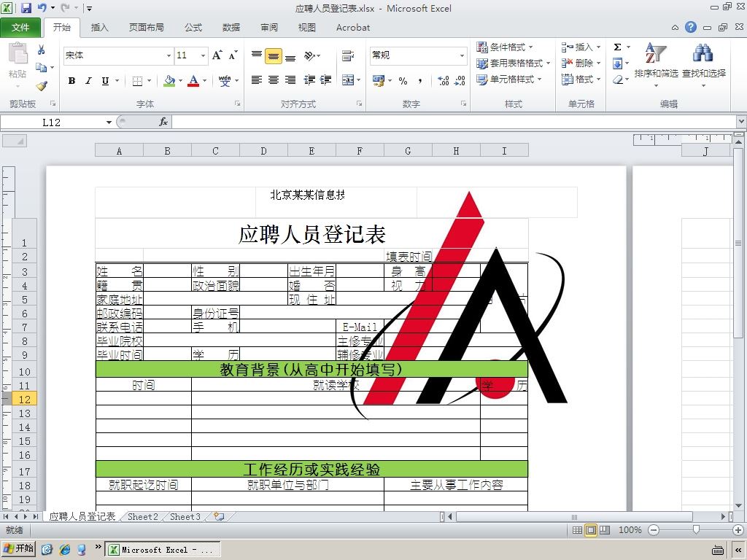Click the increase indent icon
Screen dimensions: 747x560
326,80
